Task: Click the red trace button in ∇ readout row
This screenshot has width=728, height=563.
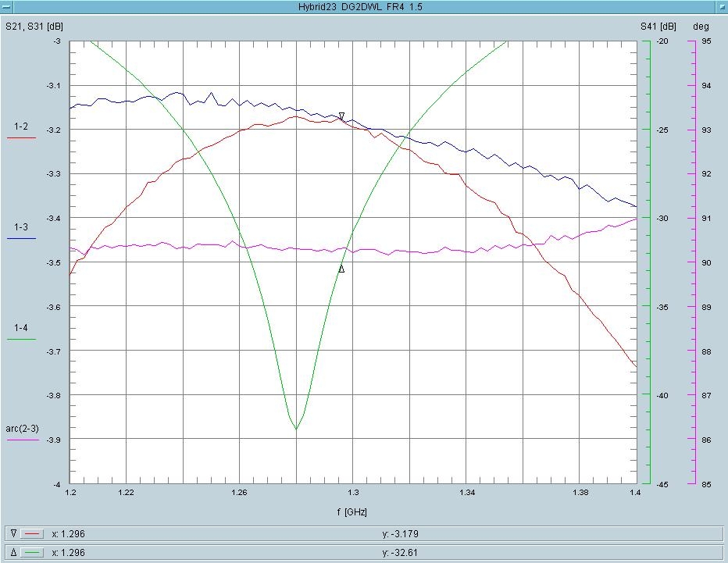Action: coord(32,534)
